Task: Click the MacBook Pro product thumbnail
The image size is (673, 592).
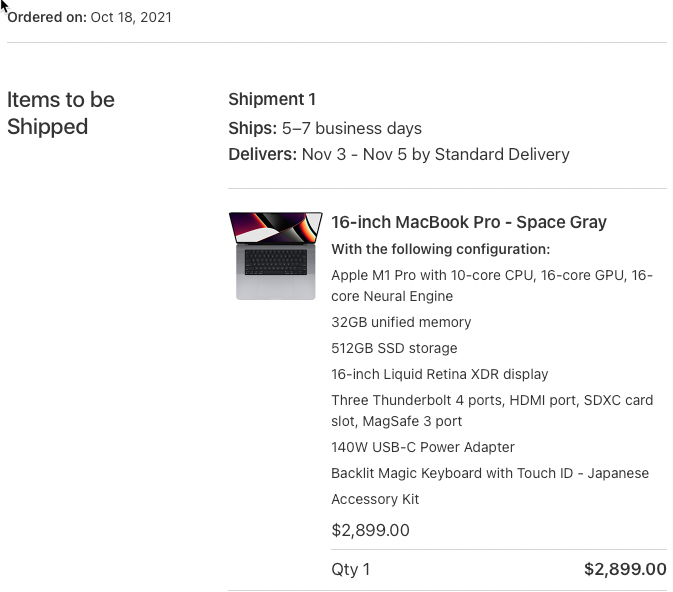Action: pos(275,256)
